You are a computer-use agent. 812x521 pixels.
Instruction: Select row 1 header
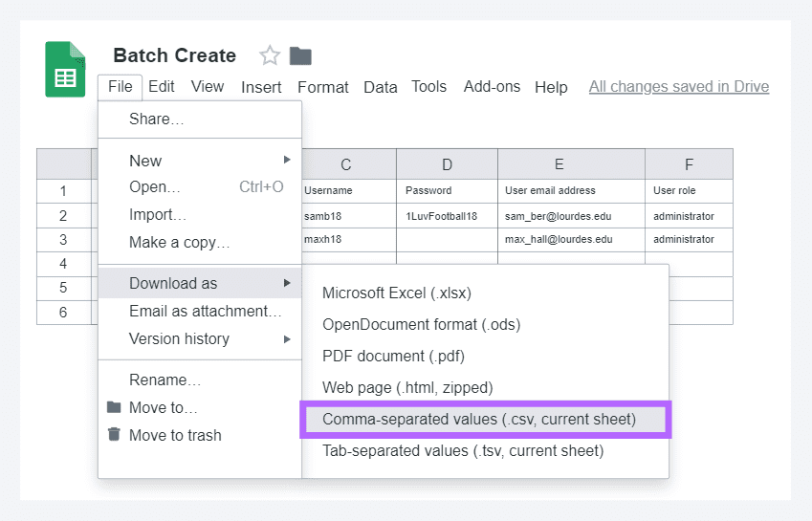[x=64, y=191]
